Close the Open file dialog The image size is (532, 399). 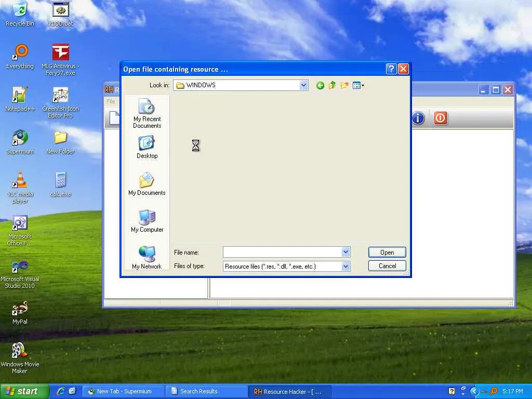click(403, 69)
